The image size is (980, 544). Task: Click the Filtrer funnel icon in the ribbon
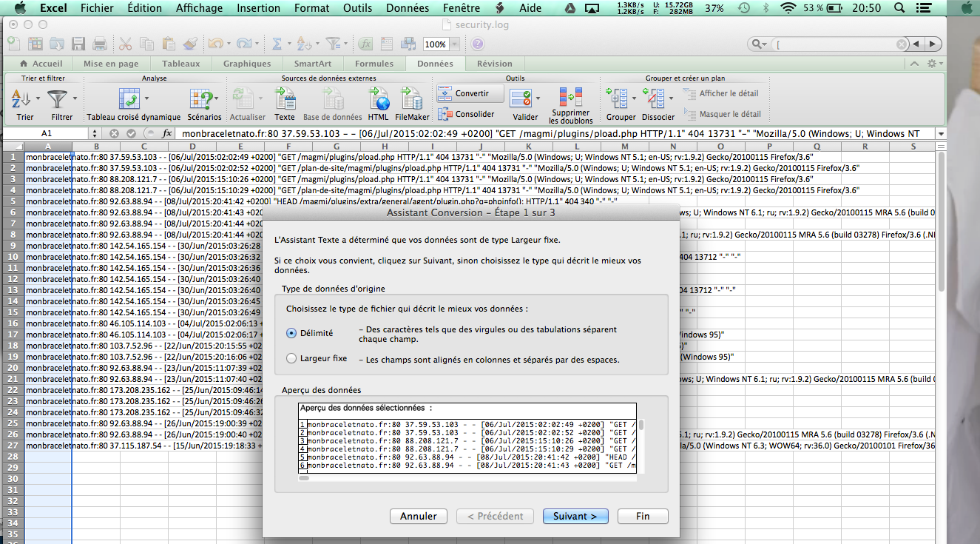(x=58, y=98)
